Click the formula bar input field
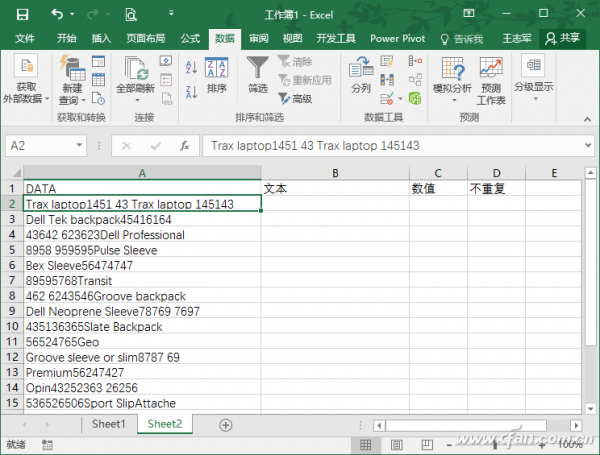Screen dimensions: 600x455 393,145
